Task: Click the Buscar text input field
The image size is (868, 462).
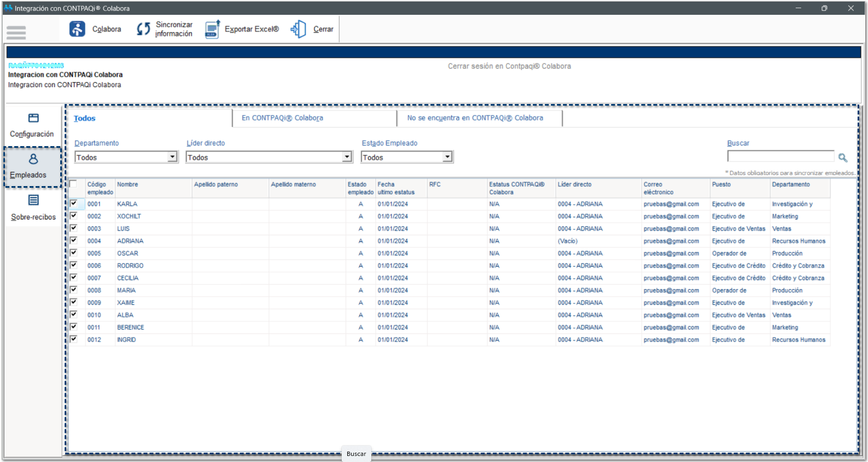Action: click(780, 157)
